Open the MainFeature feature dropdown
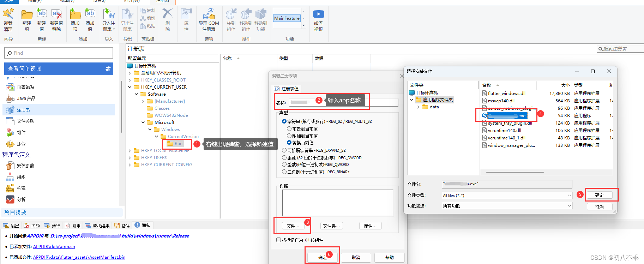The image size is (644, 264). pyautogui.click(x=303, y=25)
